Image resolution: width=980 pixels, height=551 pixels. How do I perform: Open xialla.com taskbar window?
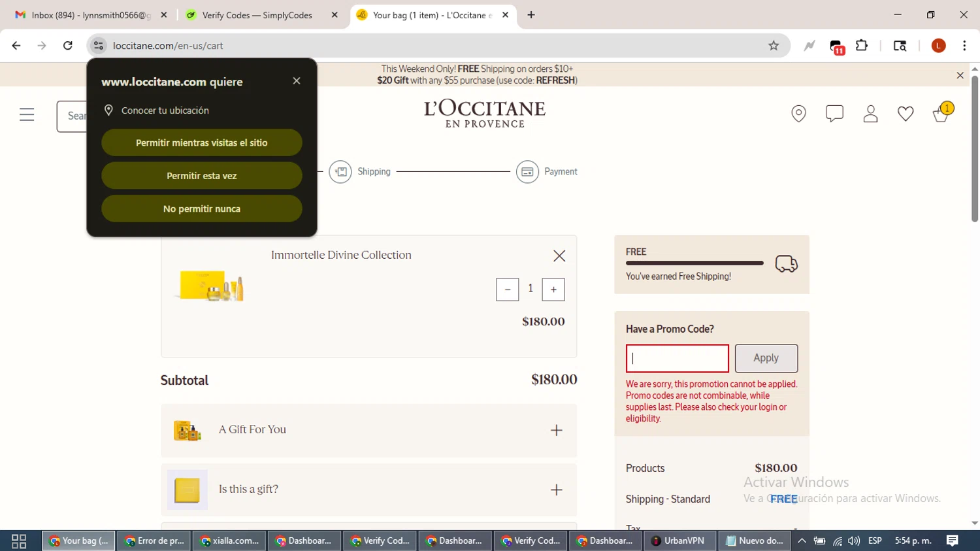coord(230,541)
